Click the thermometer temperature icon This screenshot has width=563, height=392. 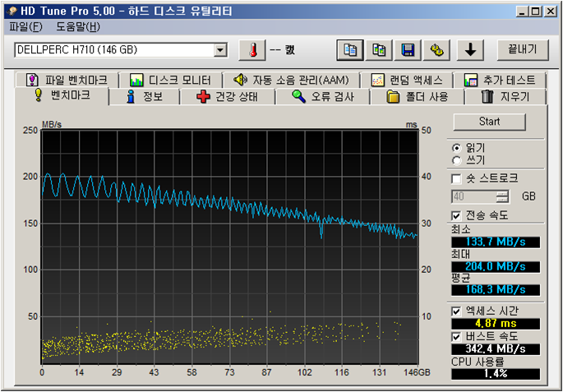coord(253,50)
